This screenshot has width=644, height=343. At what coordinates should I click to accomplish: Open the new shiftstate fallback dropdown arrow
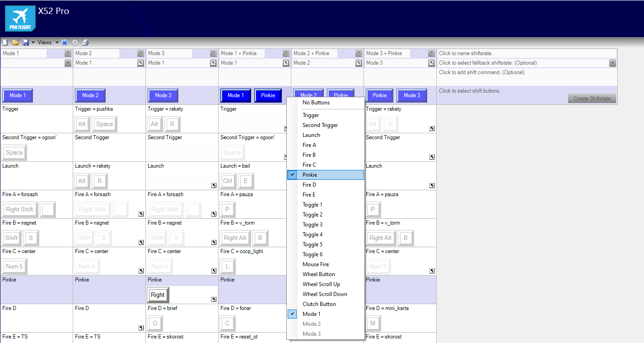coord(612,63)
